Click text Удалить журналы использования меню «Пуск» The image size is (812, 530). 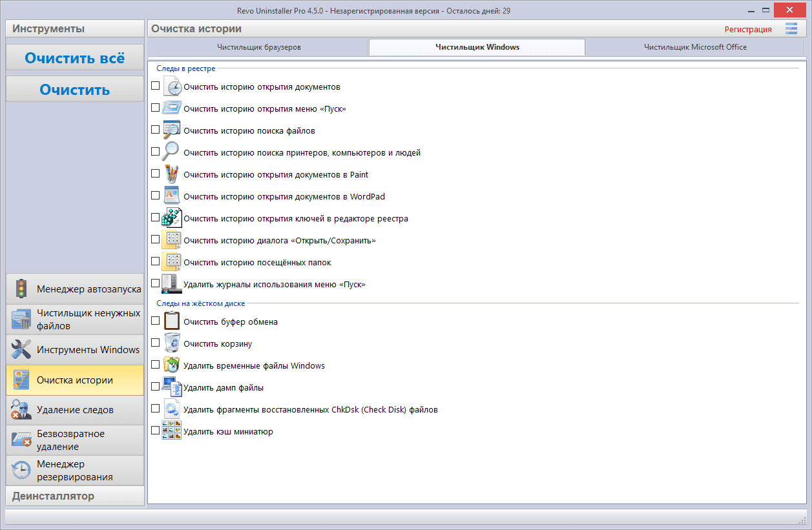coord(275,284)
